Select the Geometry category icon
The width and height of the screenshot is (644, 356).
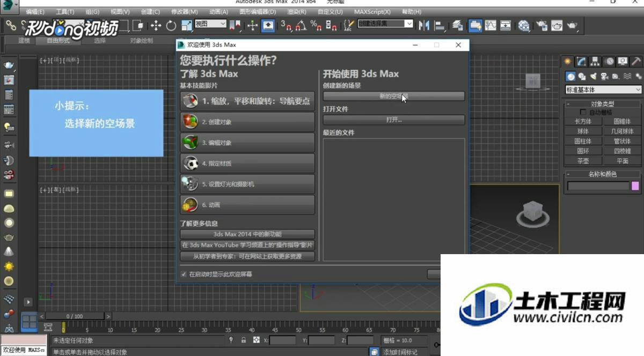tap(571, 77)
